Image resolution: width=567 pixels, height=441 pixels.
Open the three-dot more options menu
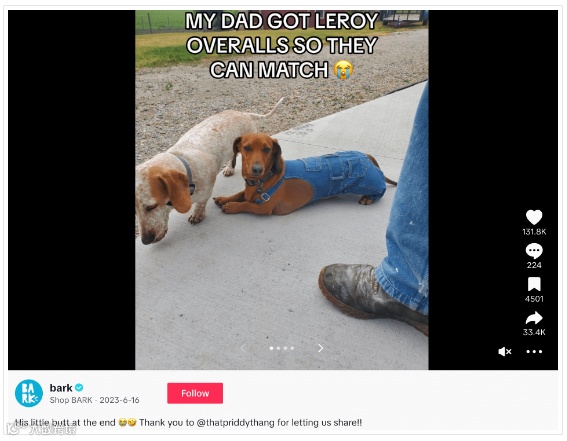pyautogui.click(x=534, y=351)
